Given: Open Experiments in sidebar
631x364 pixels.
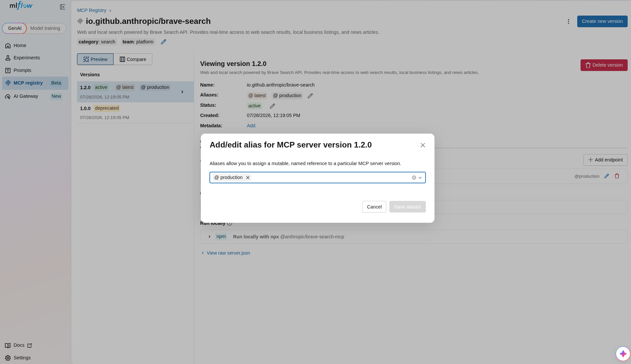Looking at the screenshot, I should coord(35,58).
